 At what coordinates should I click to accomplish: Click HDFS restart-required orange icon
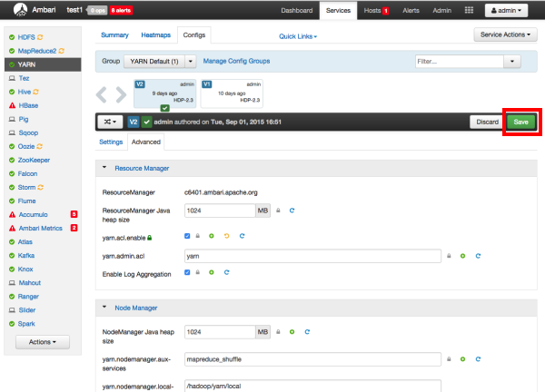40,37
